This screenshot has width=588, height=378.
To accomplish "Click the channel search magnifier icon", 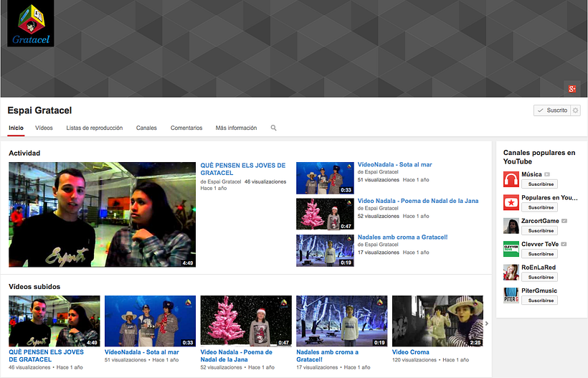I will click(273, 128).
